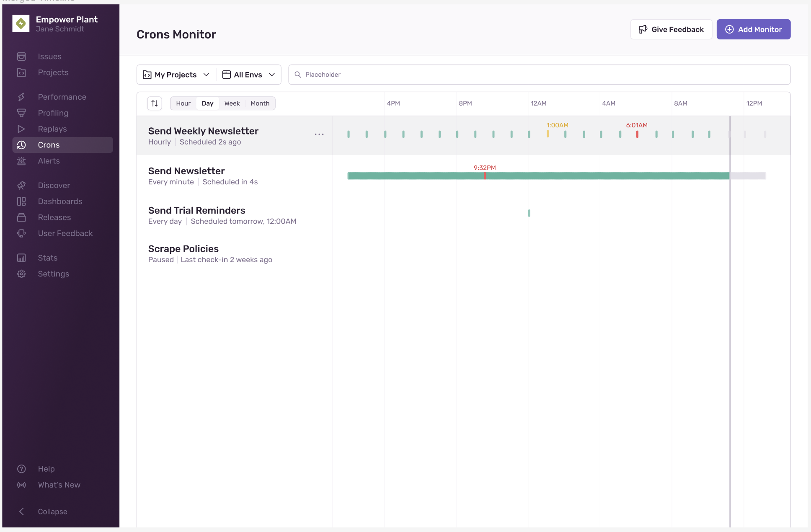The height and width of the screenshot is (532, 811).
Task: Click the Add Monitor button
Action: click(753, 29)
